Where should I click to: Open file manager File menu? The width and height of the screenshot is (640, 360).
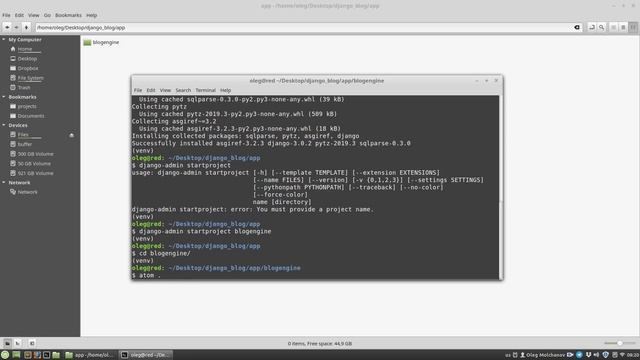coord(6,15)
